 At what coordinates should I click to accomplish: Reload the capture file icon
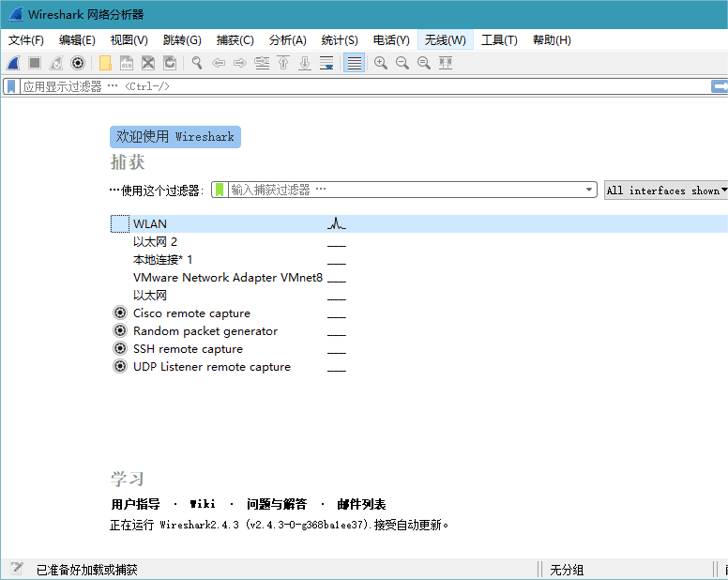[x=170, y=63]
